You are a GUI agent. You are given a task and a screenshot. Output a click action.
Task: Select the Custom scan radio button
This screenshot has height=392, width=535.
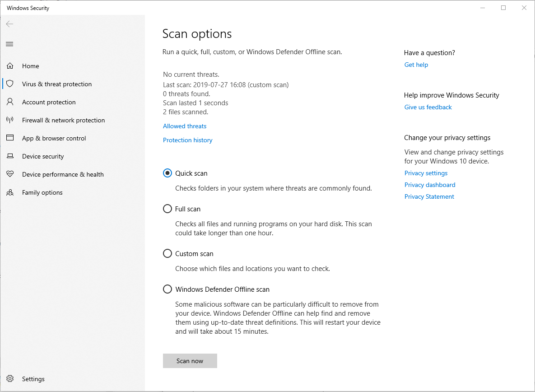(x=167, y=253)
